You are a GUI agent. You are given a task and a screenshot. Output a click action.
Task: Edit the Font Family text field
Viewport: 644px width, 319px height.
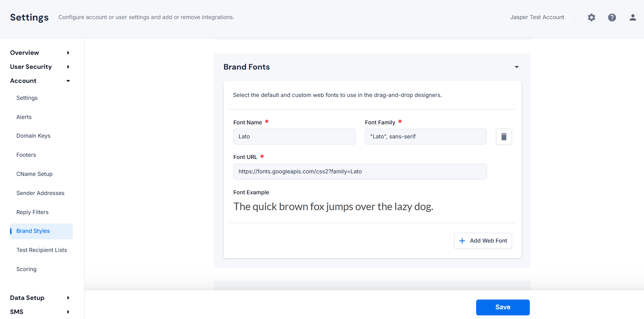pos(425,137)
